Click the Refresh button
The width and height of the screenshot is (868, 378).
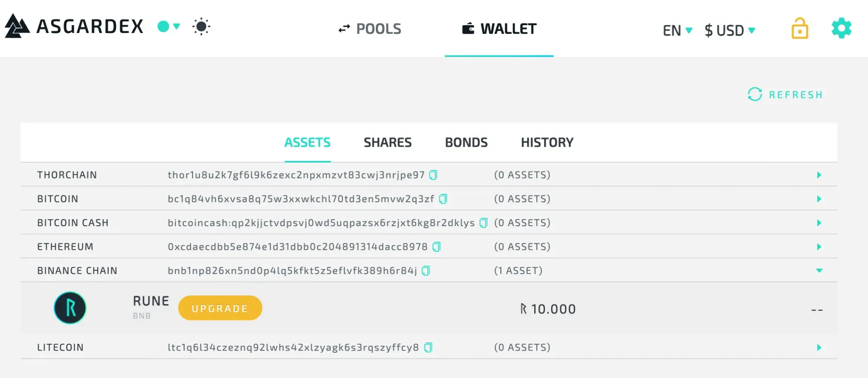pyautogui.click(x=785, y=94)
